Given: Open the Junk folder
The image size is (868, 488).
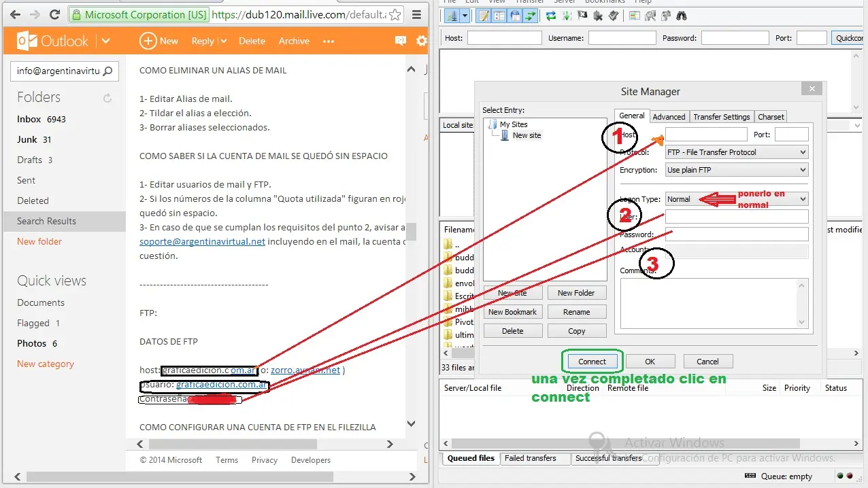Looking at the screenshot, I should (x=34, y=139).
